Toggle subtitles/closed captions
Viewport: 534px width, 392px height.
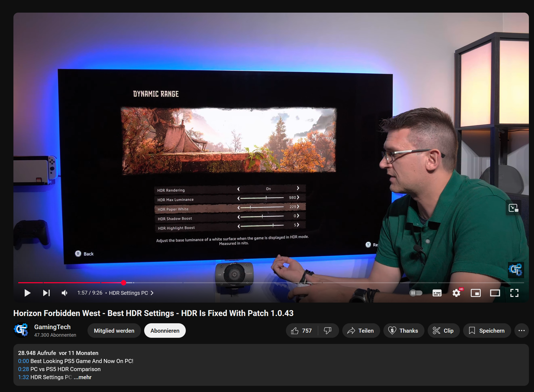pyautogui.click(x=437, y=293)
